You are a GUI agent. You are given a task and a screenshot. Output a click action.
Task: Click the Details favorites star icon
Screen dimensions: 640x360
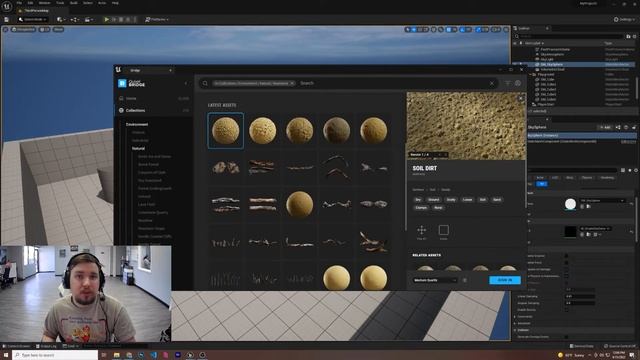[x=630, y=170]
